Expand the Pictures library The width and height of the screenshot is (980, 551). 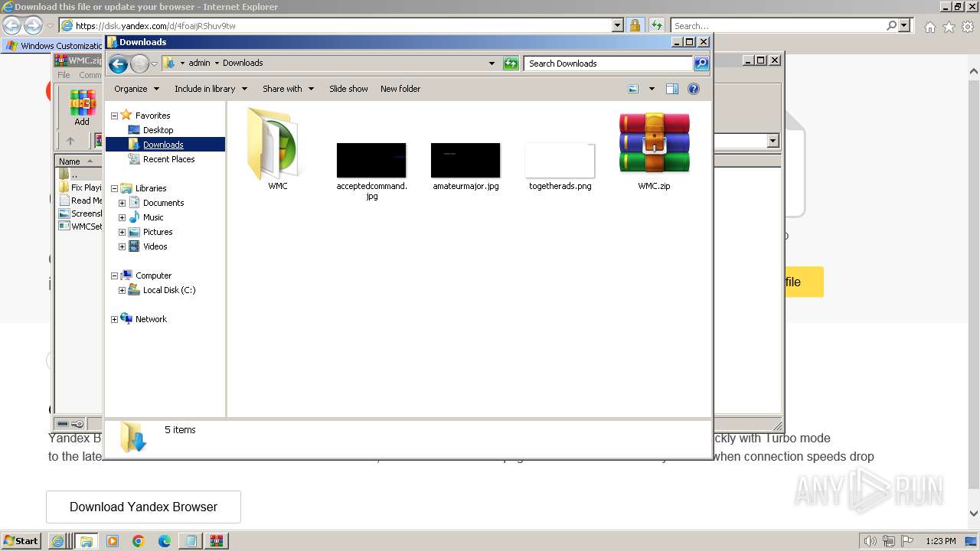coord(122,232)
